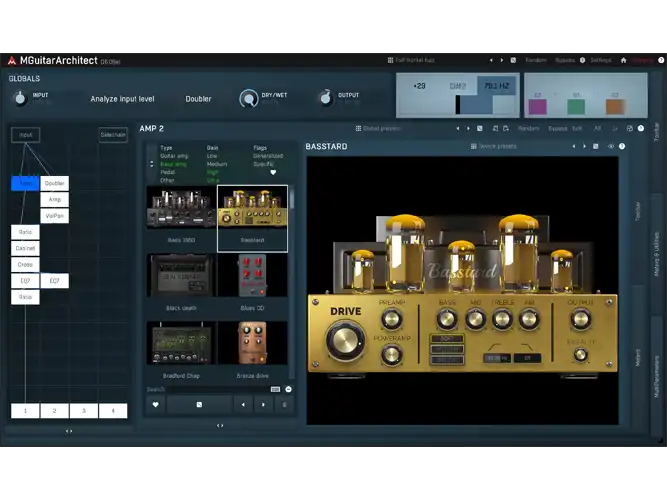Click the device Search input field
This screenshot has width=667, height=500.
(x=217, y=389)
